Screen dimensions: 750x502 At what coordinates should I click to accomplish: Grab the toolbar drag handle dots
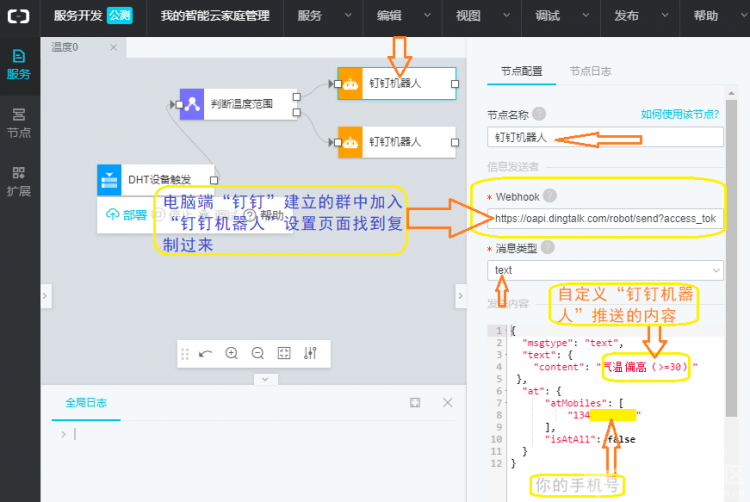pyautogui.click(x=185, y=354)
